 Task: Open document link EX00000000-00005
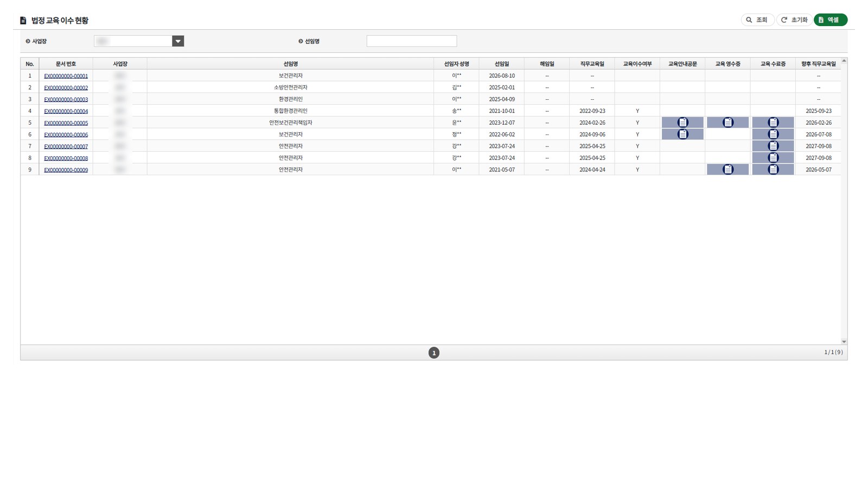pos(66,123)
